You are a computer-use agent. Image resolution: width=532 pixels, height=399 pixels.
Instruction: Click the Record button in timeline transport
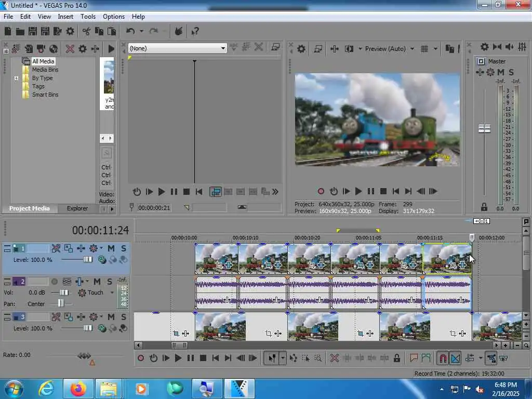(141, 358)
